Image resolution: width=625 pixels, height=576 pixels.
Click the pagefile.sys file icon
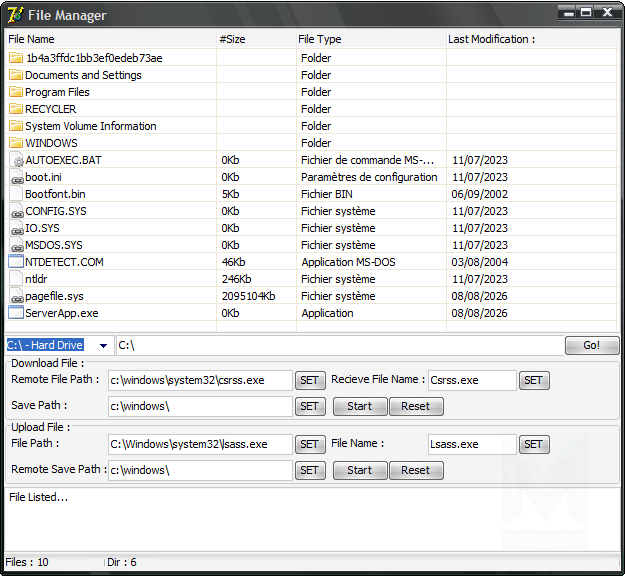(x=16, y=296)
